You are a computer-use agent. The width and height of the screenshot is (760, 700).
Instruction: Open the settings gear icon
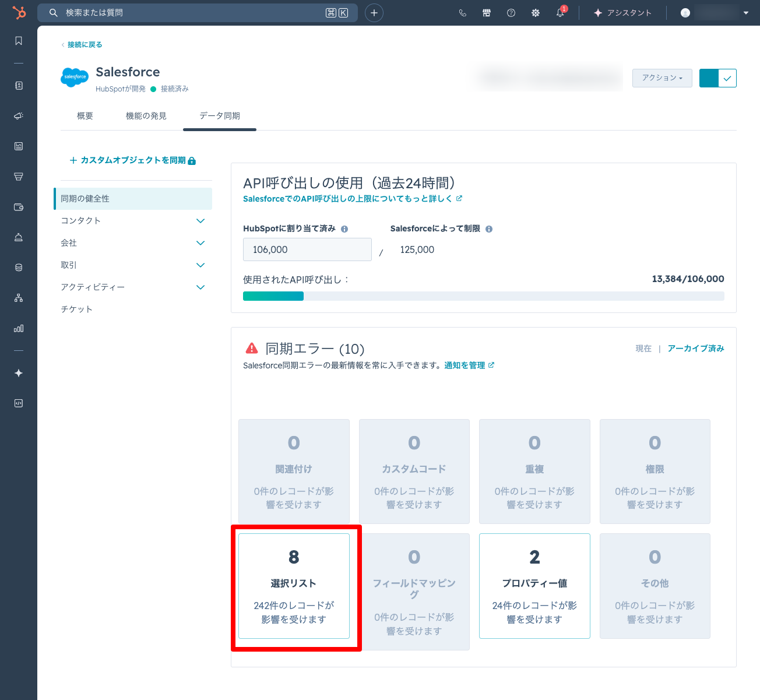pyautogui.click(x=536, y=13)
